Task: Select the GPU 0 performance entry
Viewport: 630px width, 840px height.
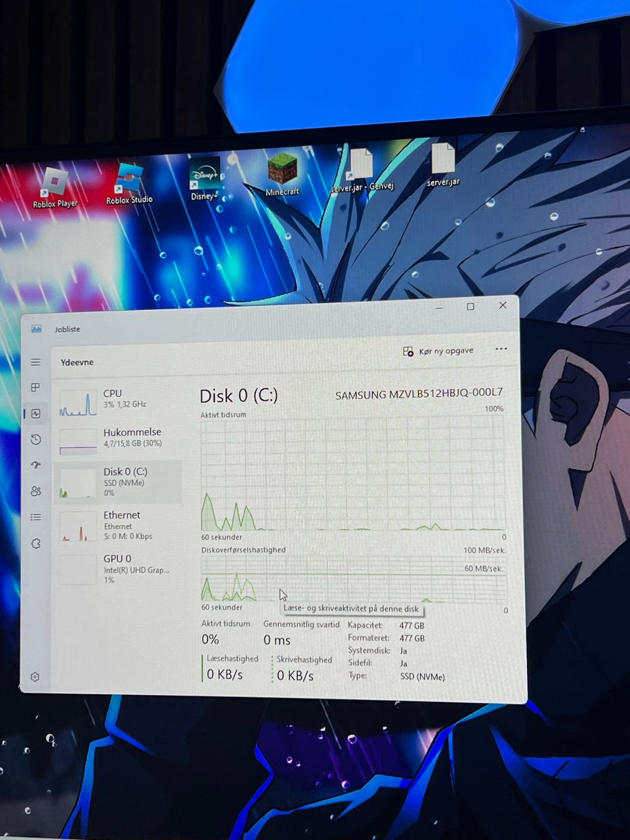Action: click(x=118, y=568)
